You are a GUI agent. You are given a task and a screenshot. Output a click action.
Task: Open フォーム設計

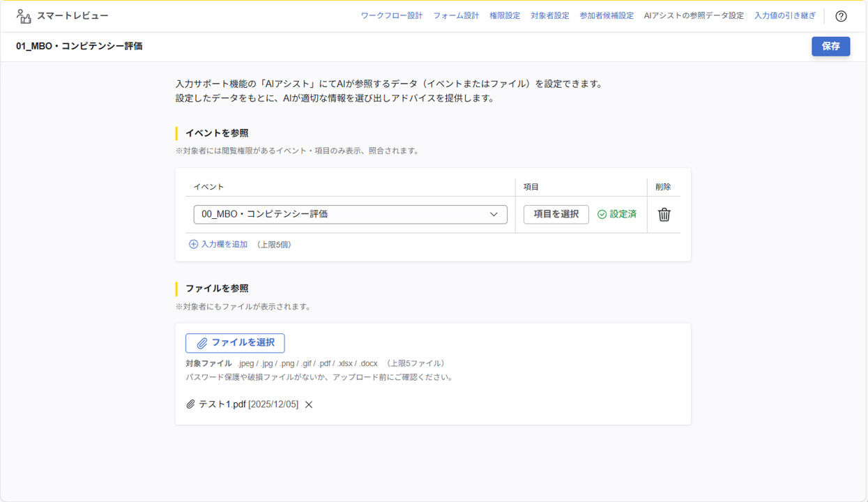pyautogui.click(x=457, y=15)
